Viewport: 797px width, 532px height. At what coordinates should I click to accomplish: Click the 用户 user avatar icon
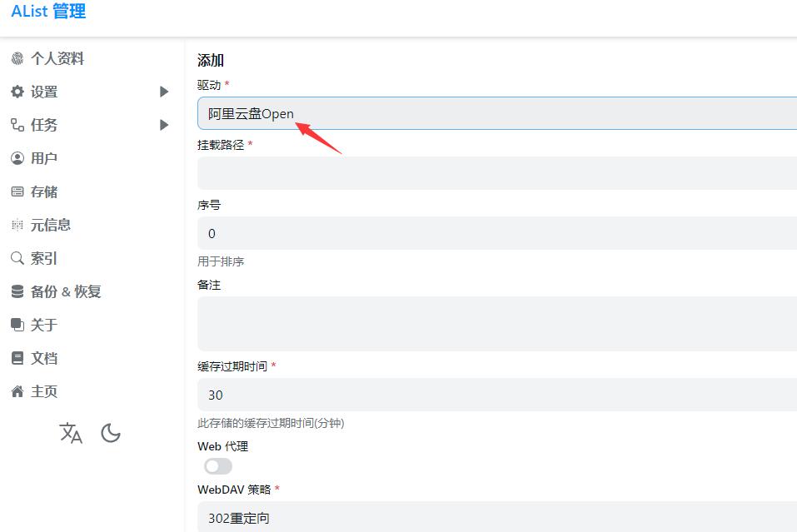pyautogui.click(x=17, y=158)
